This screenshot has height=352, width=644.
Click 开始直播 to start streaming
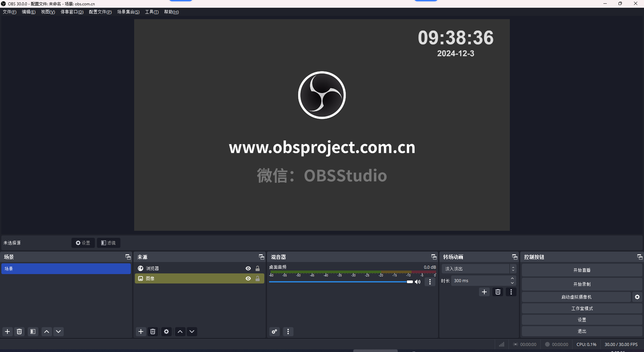(x=582, y=270)
